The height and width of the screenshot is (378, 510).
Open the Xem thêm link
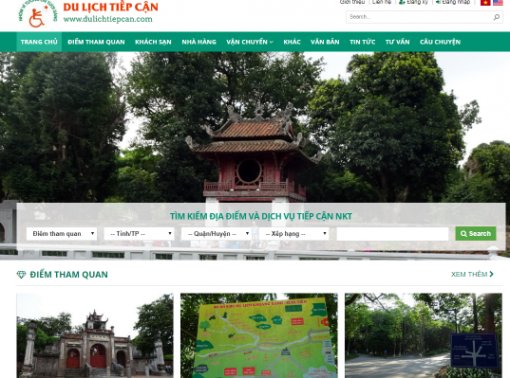pyautogui.click(x=472, y=274)
